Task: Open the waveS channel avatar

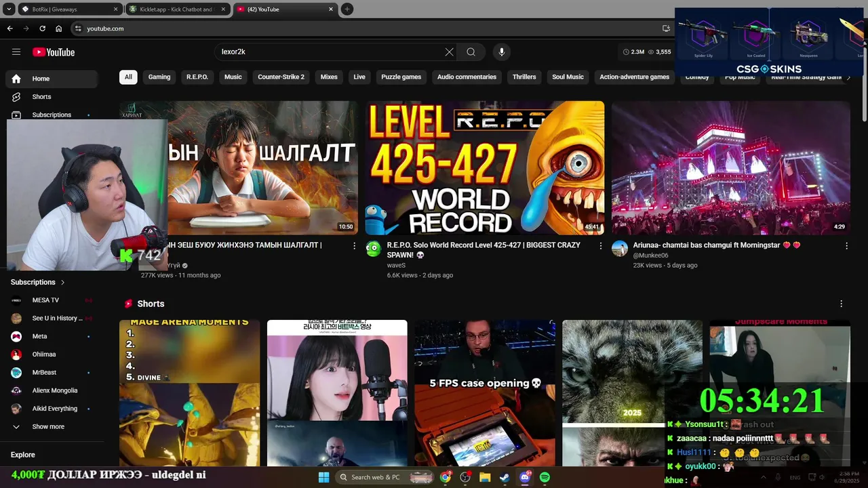Action: point(374,249)
